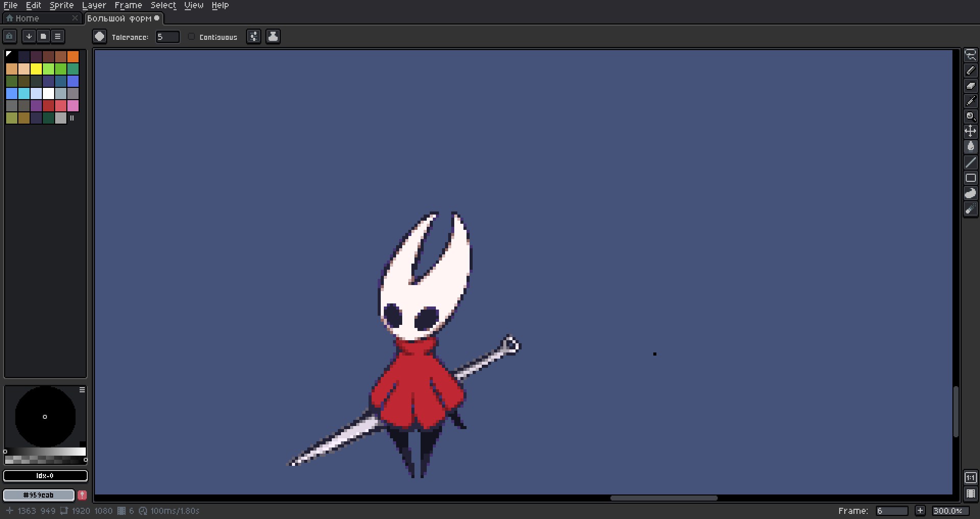The width and height of the screenshot is (980, 519).
Task: Select the Lasso selection tool
Action: click(x=970, y=55)
